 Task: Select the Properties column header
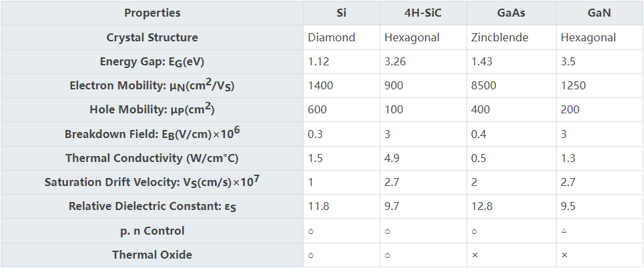[x=152, y=13]
